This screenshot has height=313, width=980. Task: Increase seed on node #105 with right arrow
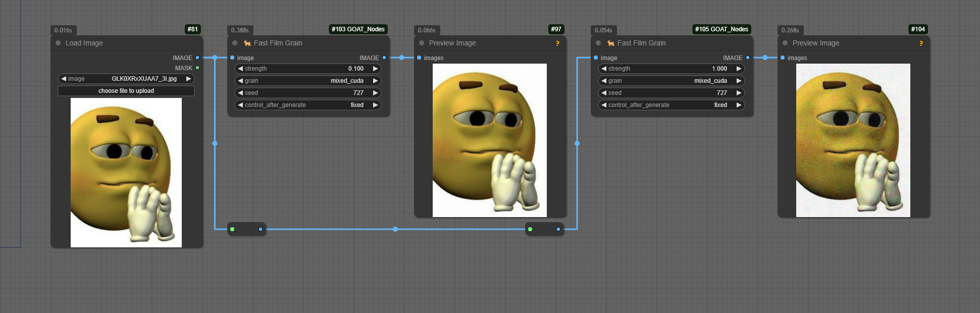point(739,93)
